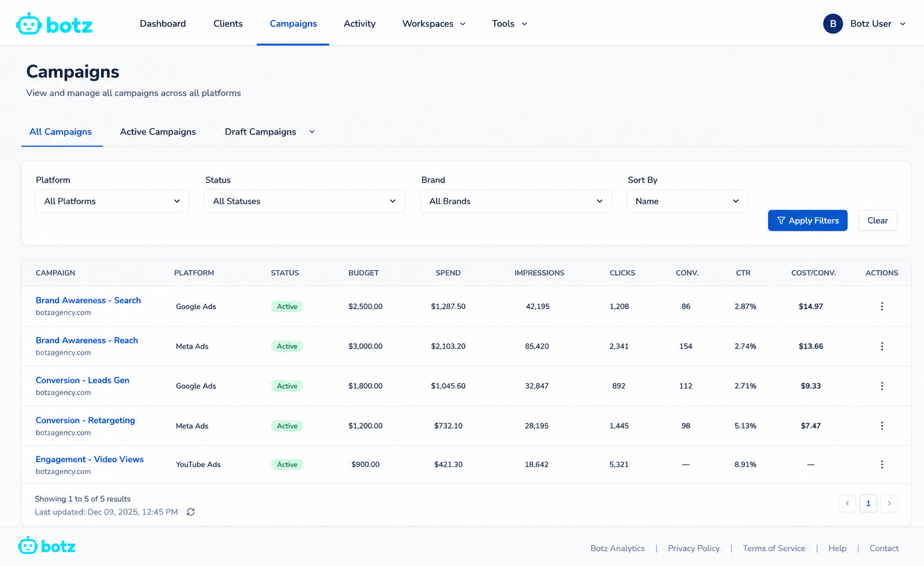Open the Brand Awareness - Reach campaign
This screenshot has width=924, height=566.
[87, 341]
